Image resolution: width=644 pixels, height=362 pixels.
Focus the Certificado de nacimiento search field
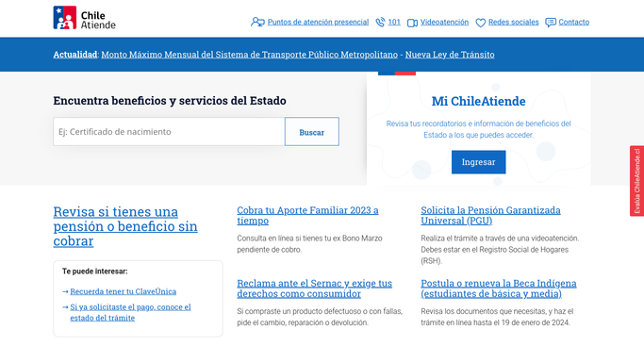(169, 131)
